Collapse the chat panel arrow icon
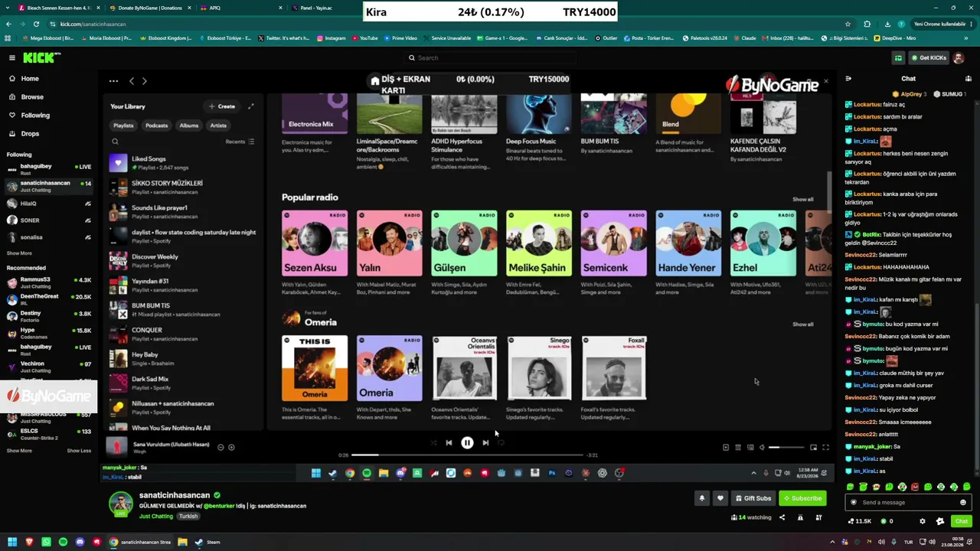Viewport: 980px width, 551px height. (x=848, y=79)
